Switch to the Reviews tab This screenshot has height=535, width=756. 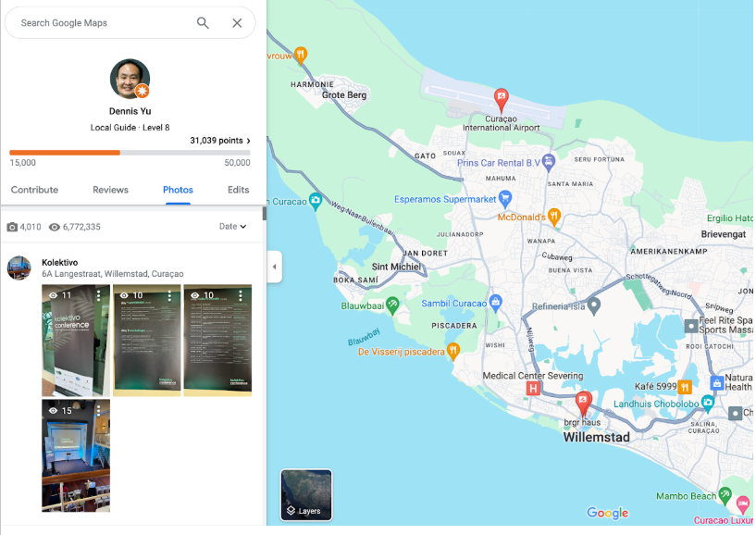coord(110,190)
